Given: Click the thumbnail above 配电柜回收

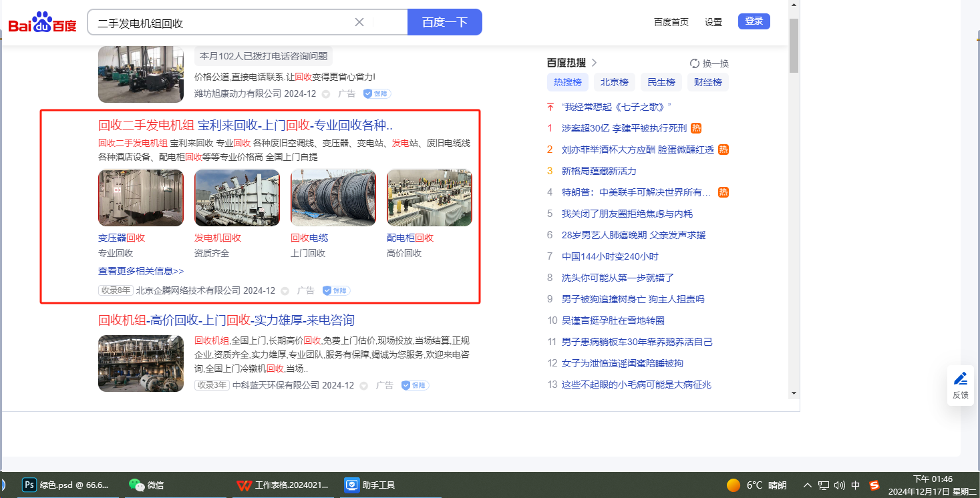Looking at the screenshot, I should (430, 198).
